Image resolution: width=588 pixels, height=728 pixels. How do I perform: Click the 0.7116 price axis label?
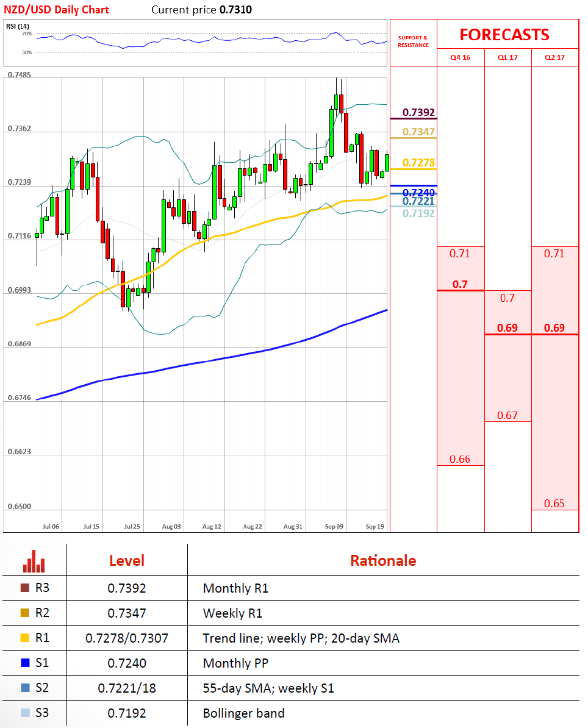[20, 236]
